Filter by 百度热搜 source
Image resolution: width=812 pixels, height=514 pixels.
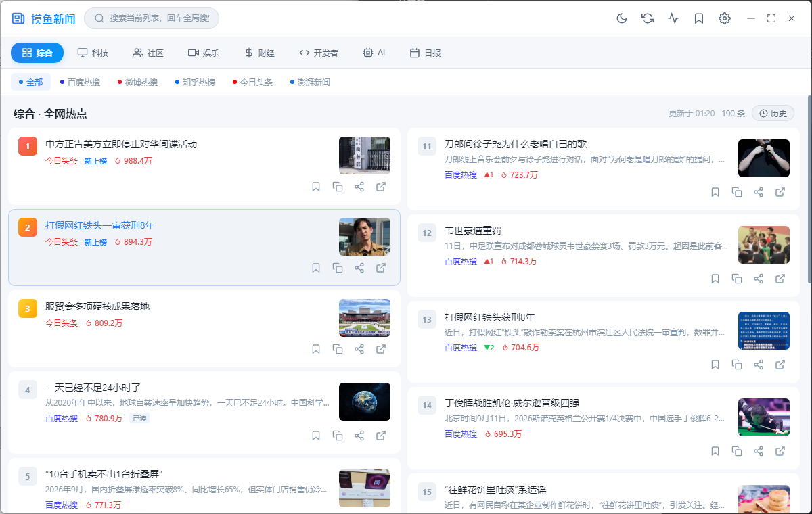(80, 82)
